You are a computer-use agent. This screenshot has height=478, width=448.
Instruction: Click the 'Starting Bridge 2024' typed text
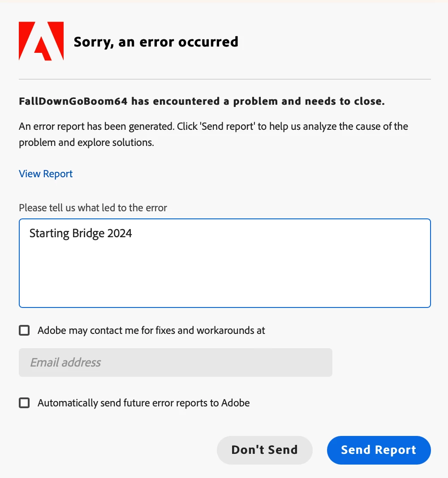[81, 233]
